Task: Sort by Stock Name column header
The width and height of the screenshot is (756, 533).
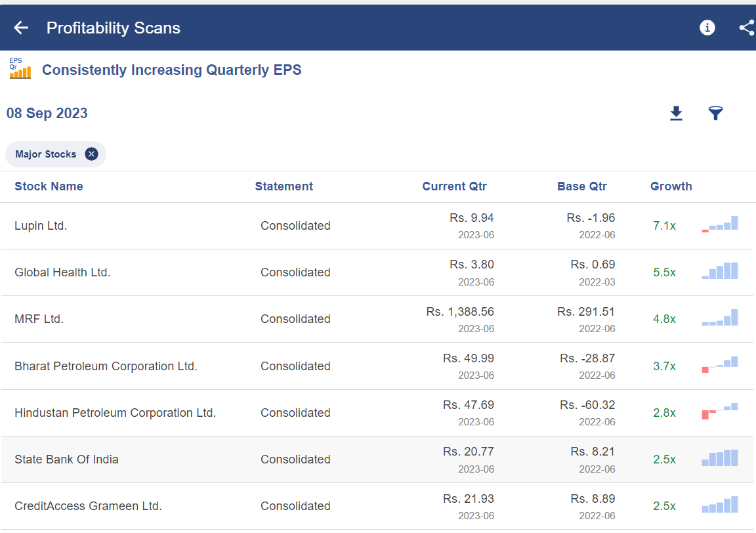Action: point(49,186)
